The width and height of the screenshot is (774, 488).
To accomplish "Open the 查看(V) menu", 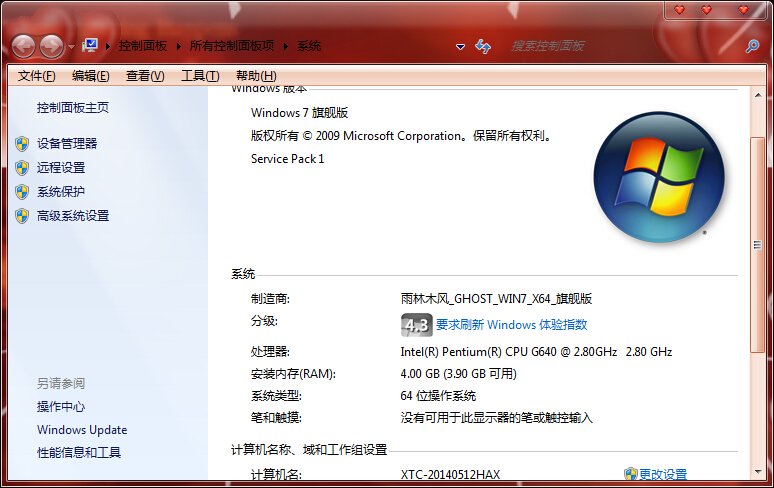I will [145, 76].
